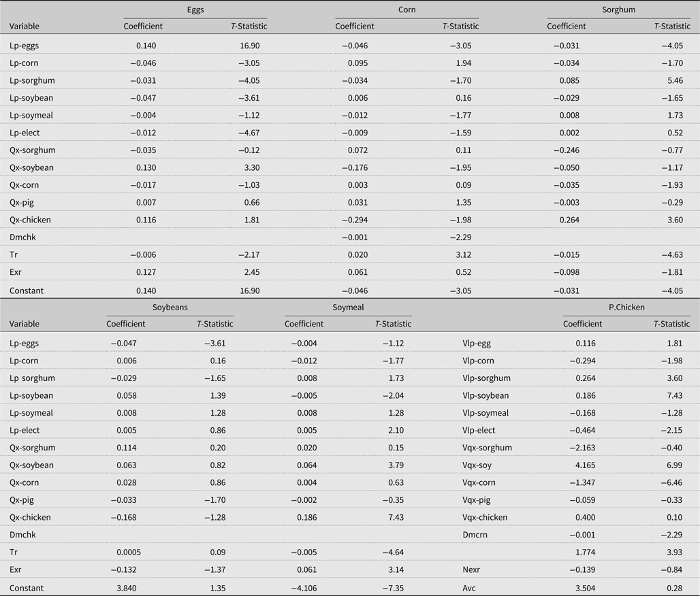The width and height of the screenshot is (700, 596).
Task: Click the Eggs column group header
Action: point(195,10)
